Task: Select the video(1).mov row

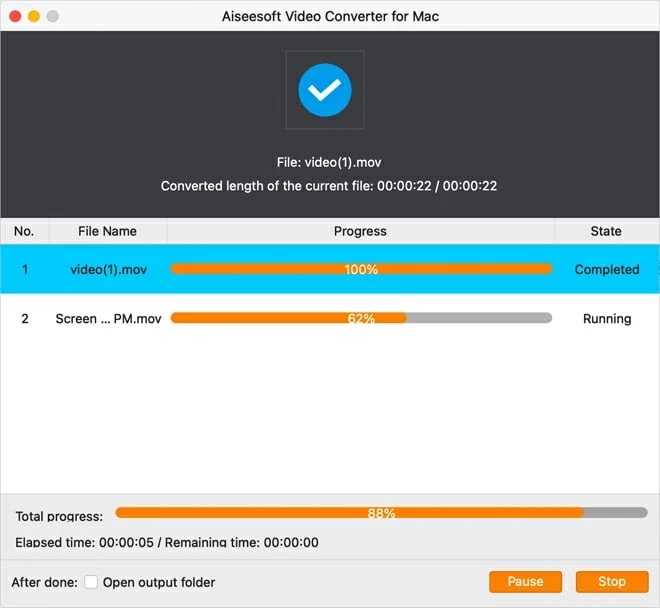Action: pyautogui.click(x=330, y=269)
